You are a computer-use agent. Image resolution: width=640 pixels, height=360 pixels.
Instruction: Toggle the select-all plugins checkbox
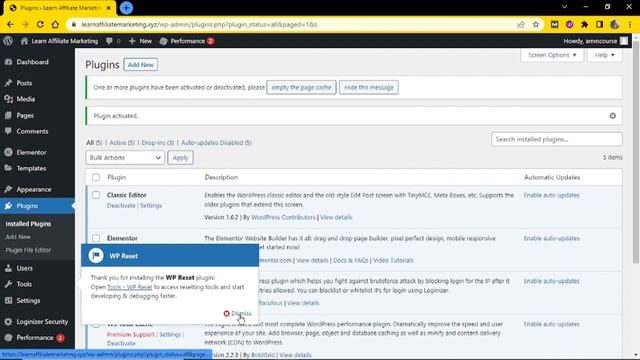[96, 177]
